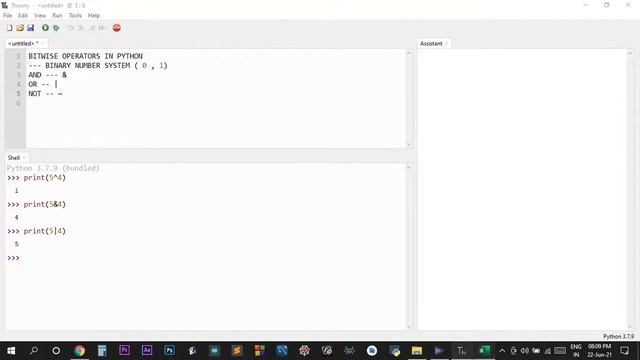This screenshot has width=640, height=360.
Task: Open a file with the folder icon
Action: coord(20,28)
